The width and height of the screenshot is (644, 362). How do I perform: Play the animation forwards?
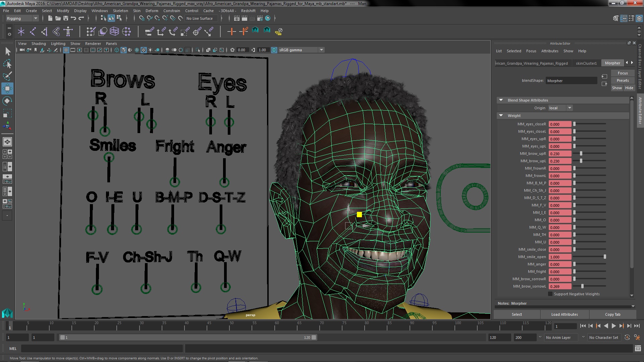pyautogui.click(x=613, y=326)
